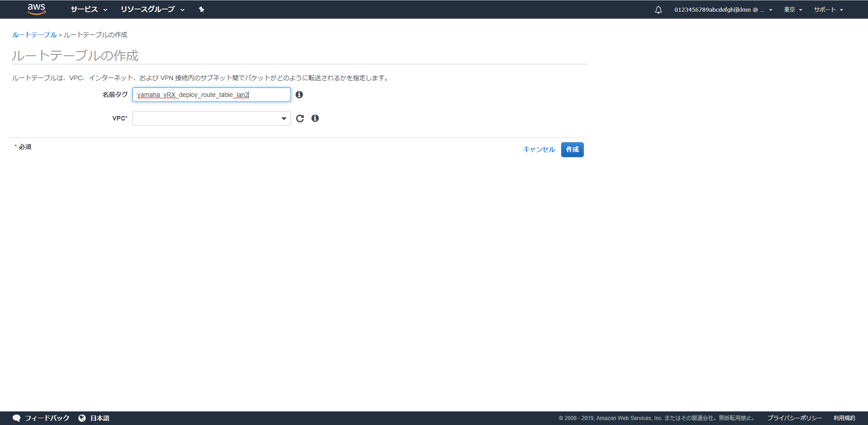Click the フィードバック speech bubble icon

[17, 418]
